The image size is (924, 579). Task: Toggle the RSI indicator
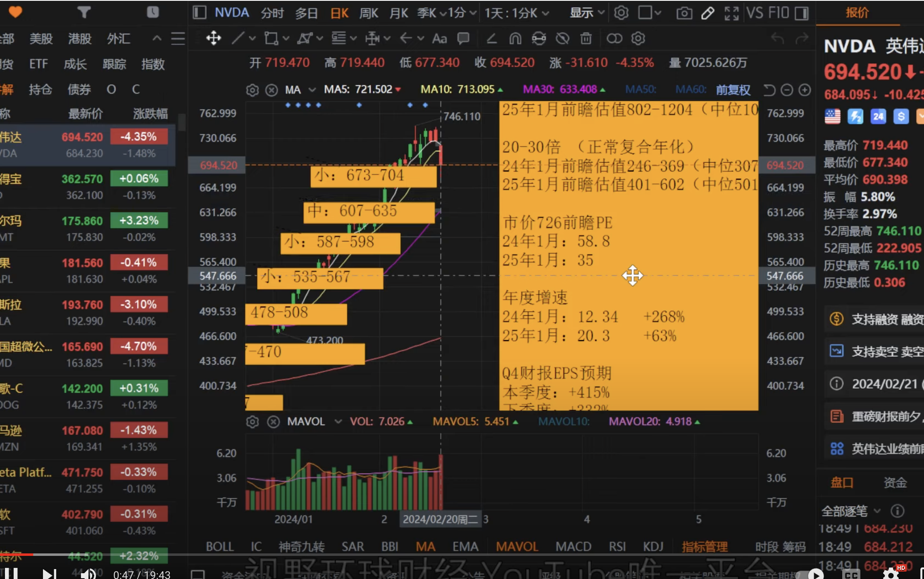click(x=617, y=547)
